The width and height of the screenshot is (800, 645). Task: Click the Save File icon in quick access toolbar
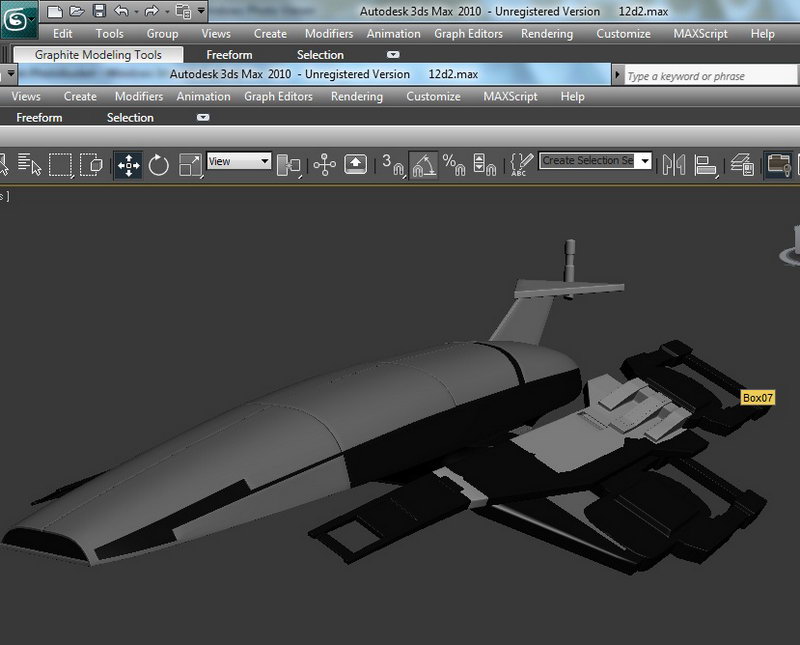point(99,12)
